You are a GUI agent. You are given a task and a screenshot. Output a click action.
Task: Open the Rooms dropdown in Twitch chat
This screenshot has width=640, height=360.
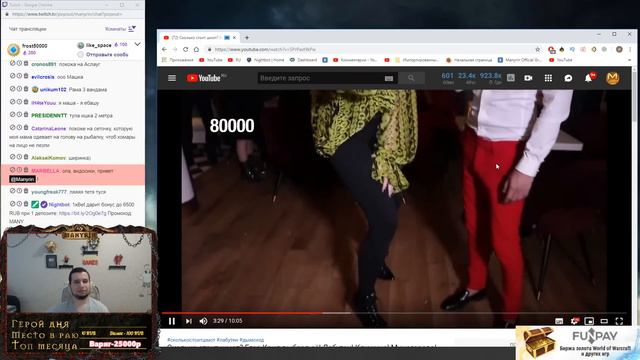pos(120,29)
